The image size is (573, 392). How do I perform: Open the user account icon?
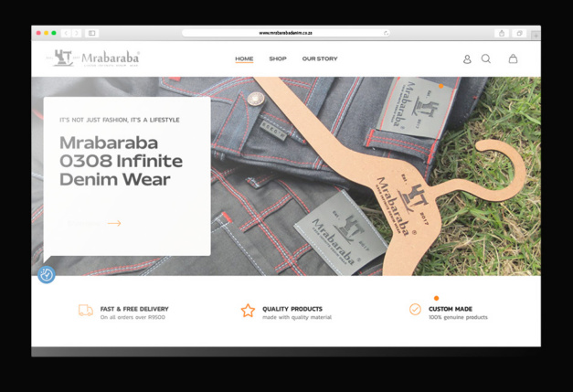pos(467,59)
